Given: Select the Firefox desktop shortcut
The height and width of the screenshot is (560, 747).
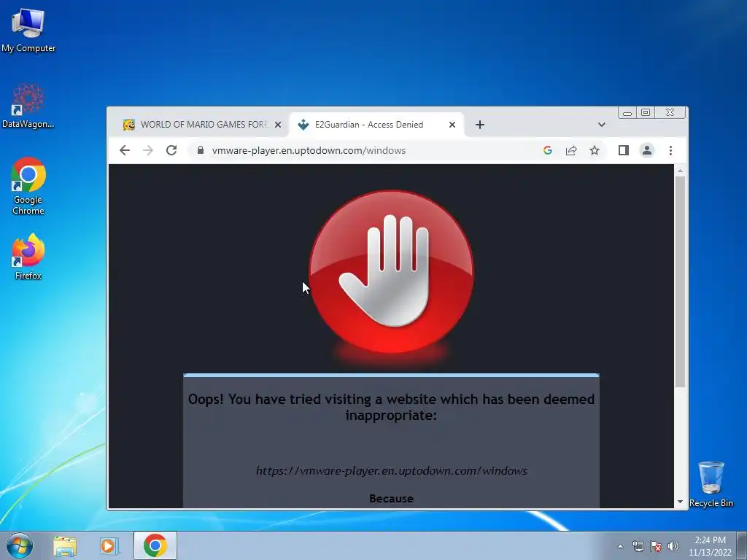Looking at the screenshot, I should point(28,257).
